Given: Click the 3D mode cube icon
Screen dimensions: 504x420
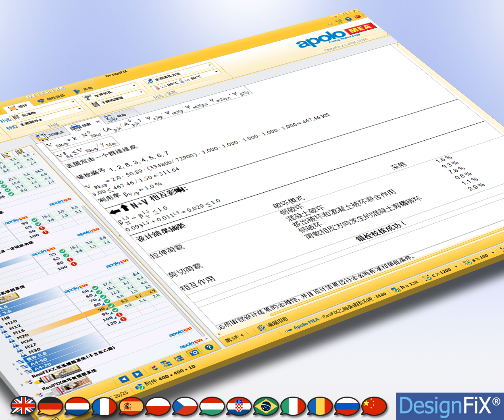Looking at the screenshot, I should click(41, 137).
